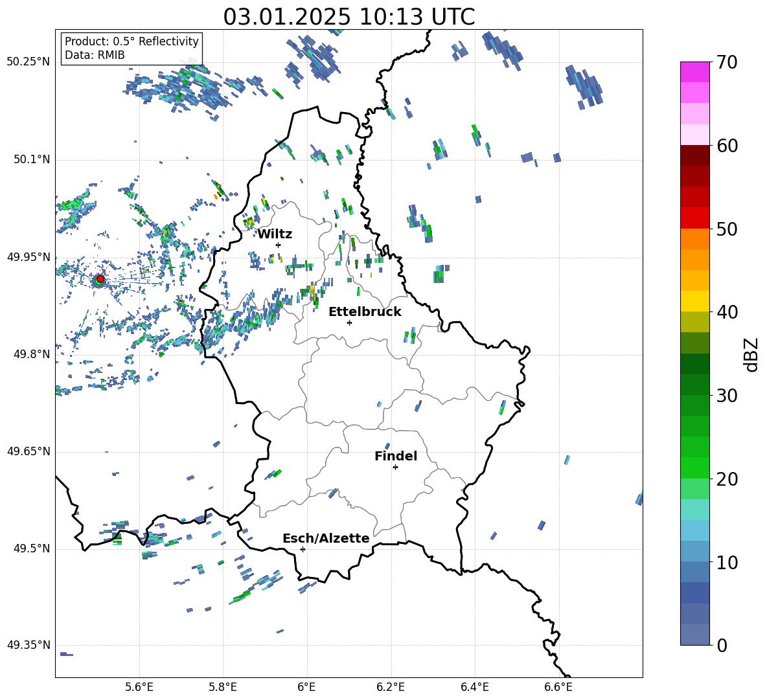This screenshot has height=700, width=767.
Task: Click the title 03.01.2025 10:13 UTC
Action: click(x=349, y=17)
